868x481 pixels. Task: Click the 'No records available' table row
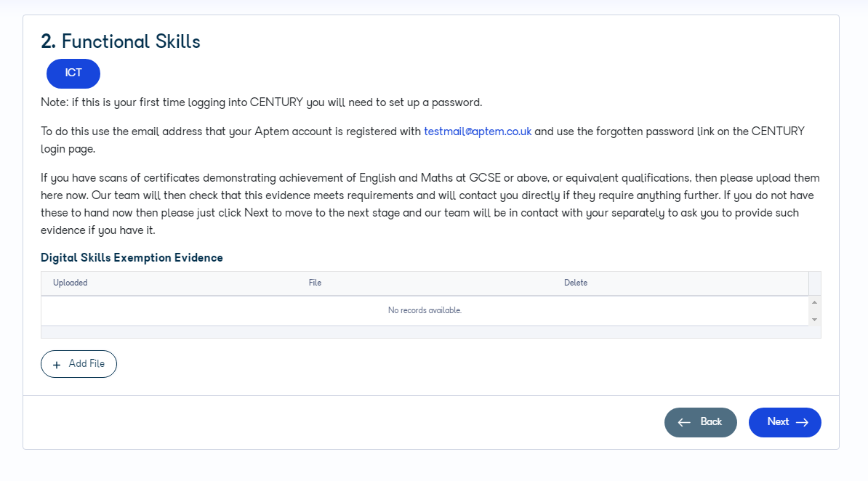[x=425, y=310]
